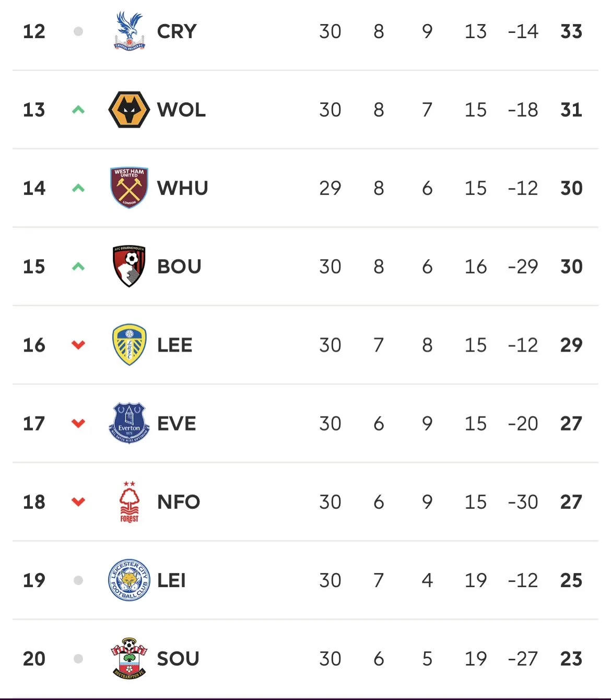Open the Everton club badge

[x=129, y=423]
